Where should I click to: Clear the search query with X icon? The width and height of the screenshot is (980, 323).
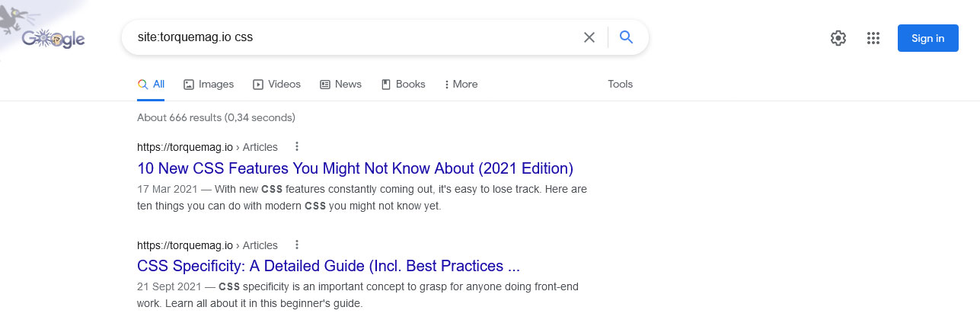pos(589,37)
